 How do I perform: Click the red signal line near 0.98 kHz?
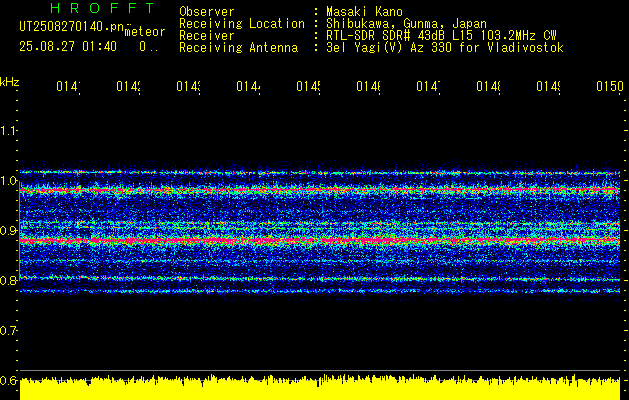point(320,189)
